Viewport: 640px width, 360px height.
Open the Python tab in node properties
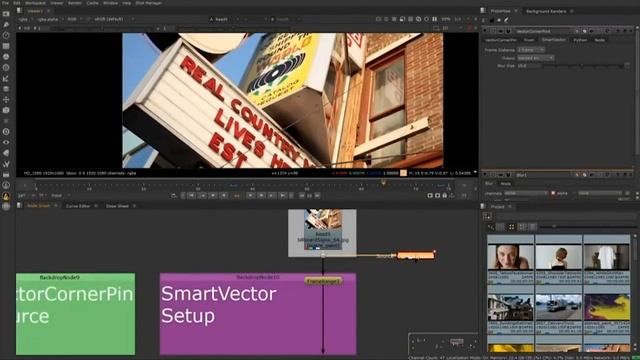580,40
